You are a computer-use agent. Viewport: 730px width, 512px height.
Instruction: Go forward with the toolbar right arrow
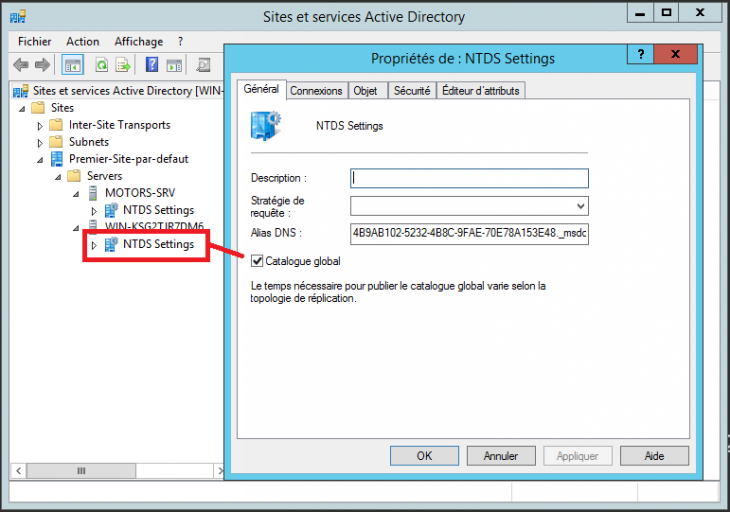click(x=42, y=65)
